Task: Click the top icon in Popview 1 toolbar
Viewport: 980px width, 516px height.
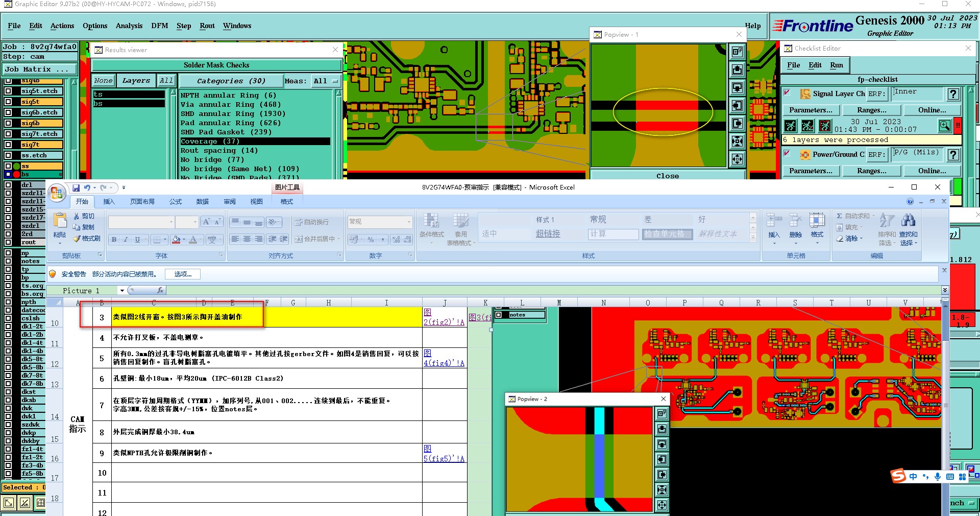Action: click(737, 52)
